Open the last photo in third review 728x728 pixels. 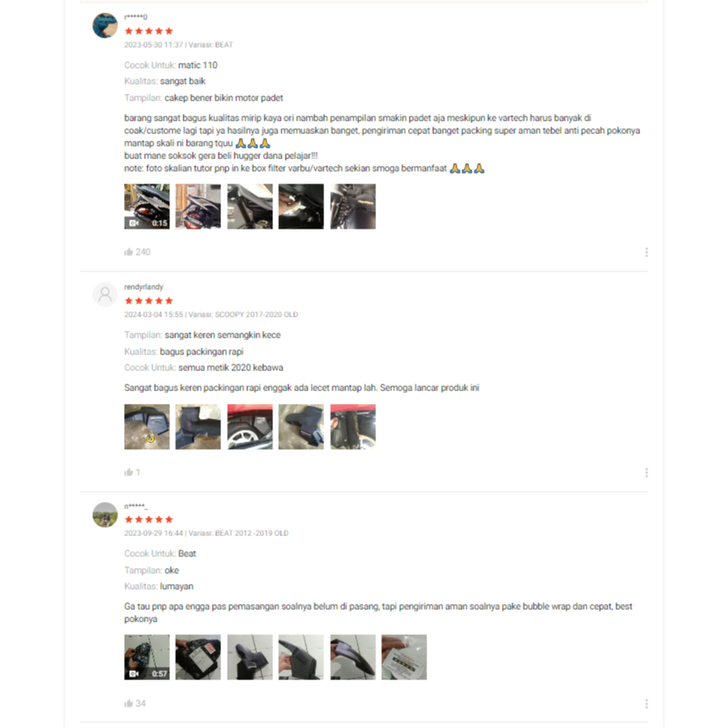click(404, 657)
